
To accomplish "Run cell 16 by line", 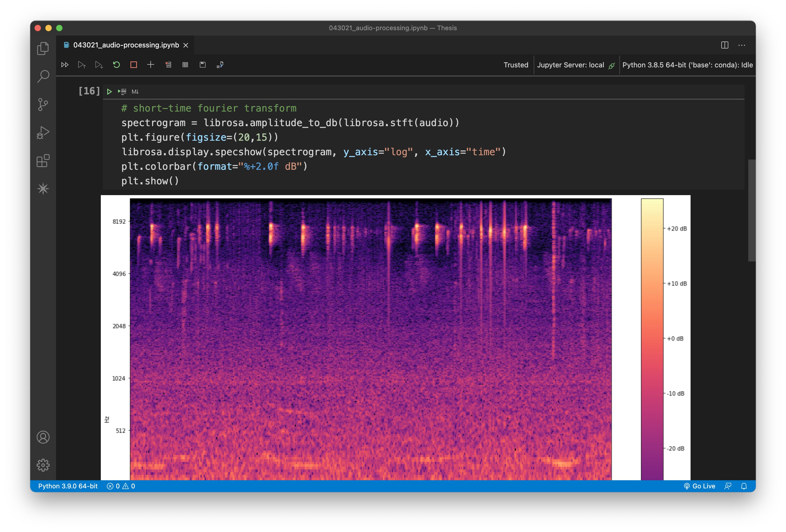I will [x=122, y=92].
